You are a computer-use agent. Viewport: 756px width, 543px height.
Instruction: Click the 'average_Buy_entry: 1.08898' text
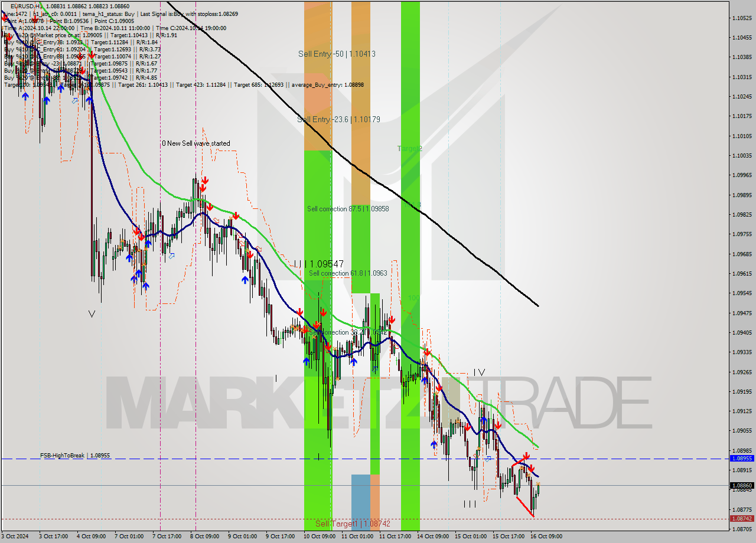tap(327, 85)
